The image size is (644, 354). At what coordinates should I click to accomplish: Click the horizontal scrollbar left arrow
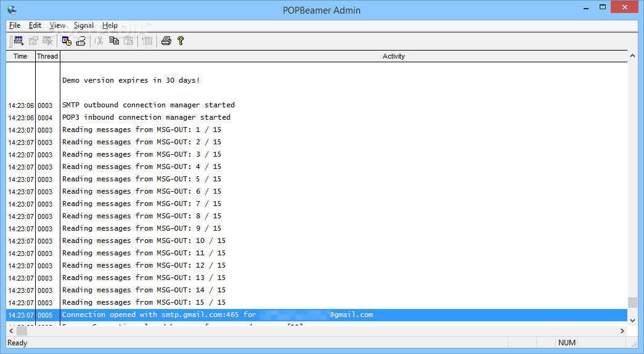(x=11, y=331)
